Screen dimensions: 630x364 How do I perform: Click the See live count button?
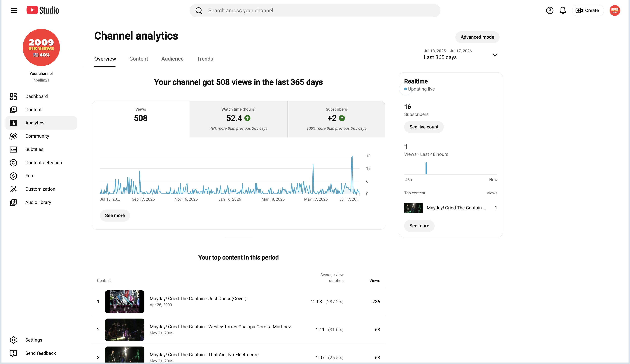[424, 127]
